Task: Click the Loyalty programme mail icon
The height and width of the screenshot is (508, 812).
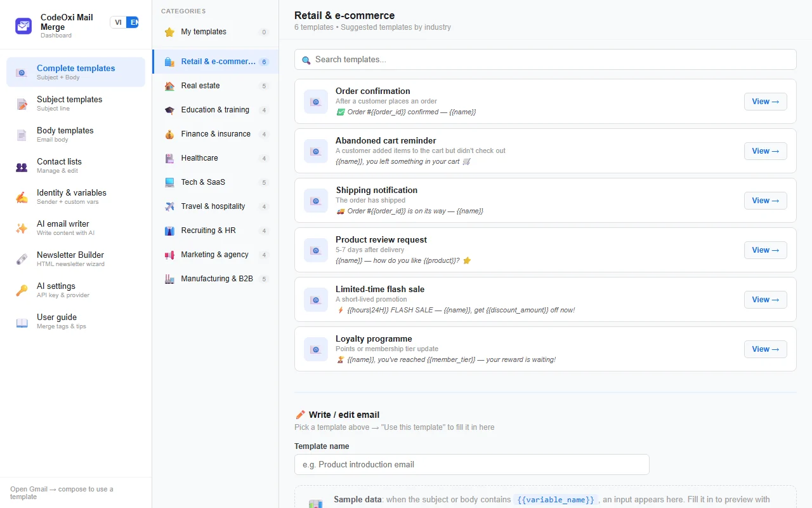Action: [x=316, y=349]
